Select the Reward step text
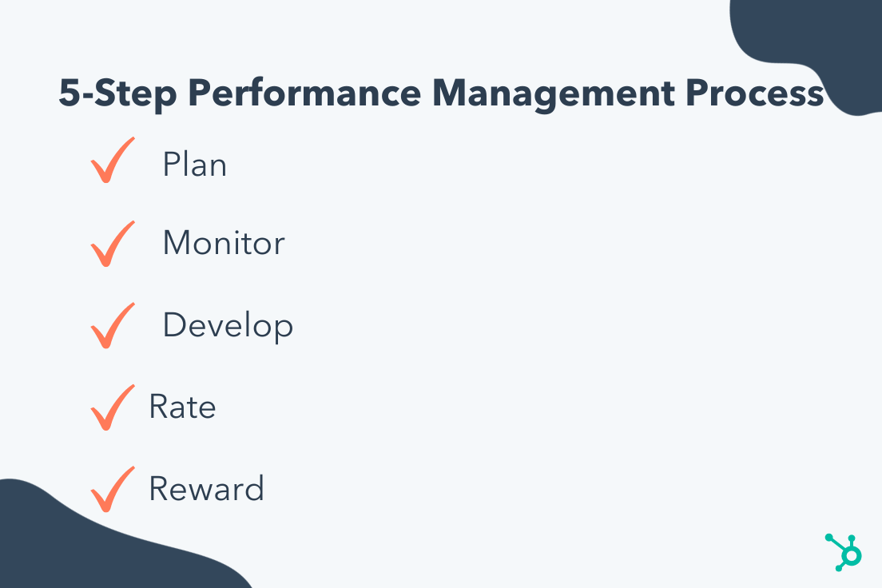 [206, 488]
